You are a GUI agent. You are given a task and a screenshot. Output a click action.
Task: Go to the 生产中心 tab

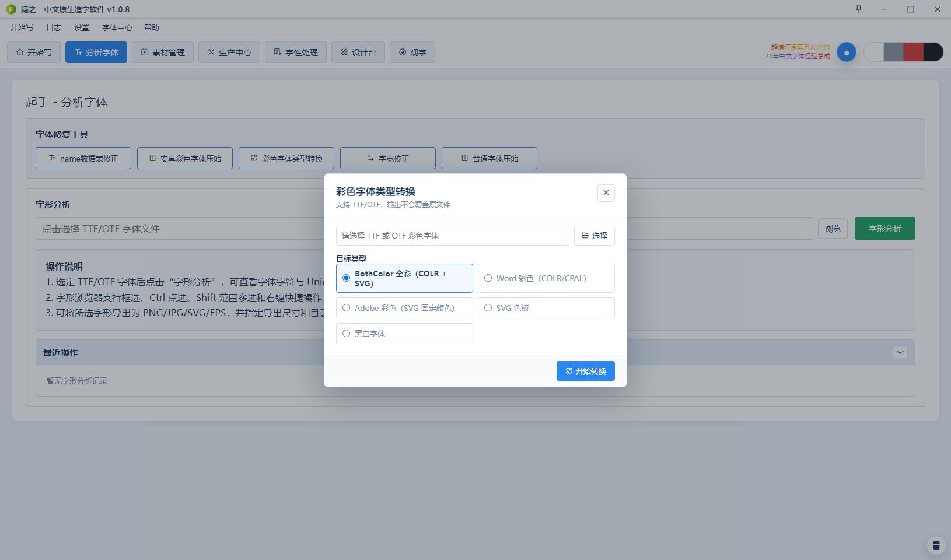(x=229, y=52)
